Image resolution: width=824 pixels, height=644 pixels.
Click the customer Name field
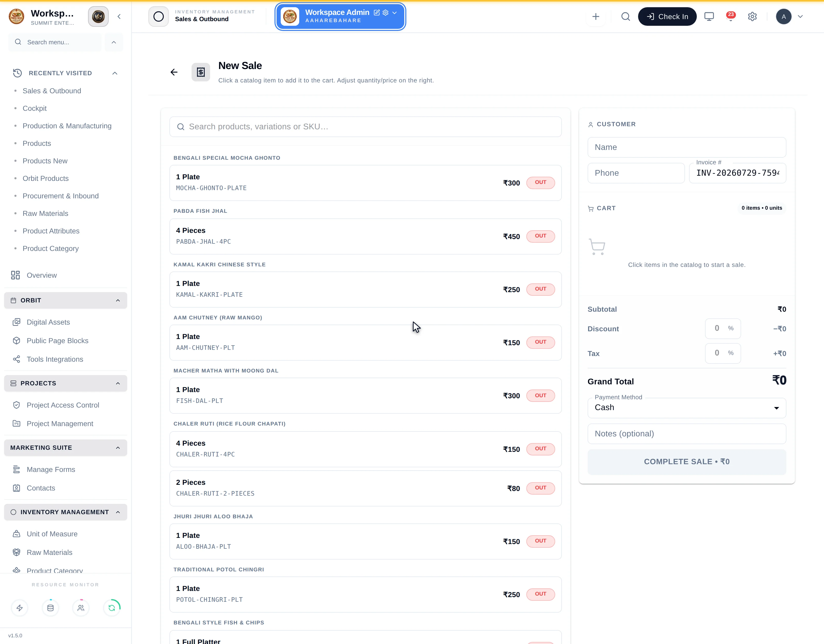tap(687, 147)
